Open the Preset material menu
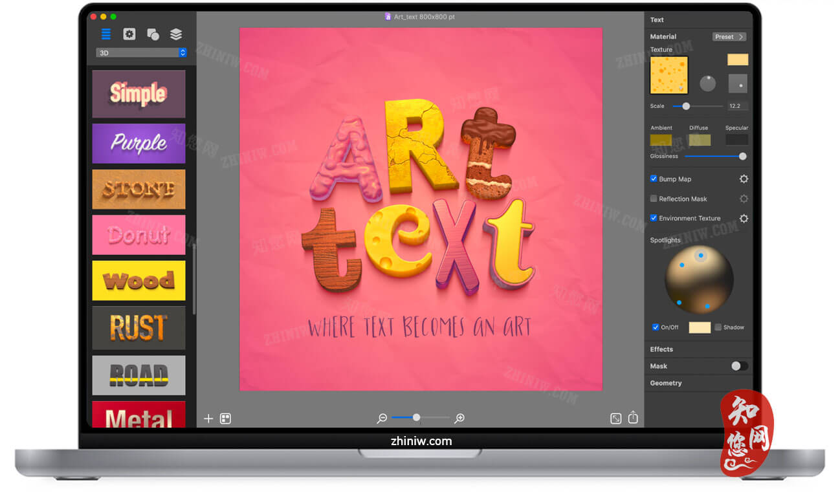Image resolution: width=840 pixels, height=504 pixels. coord(729,37)
